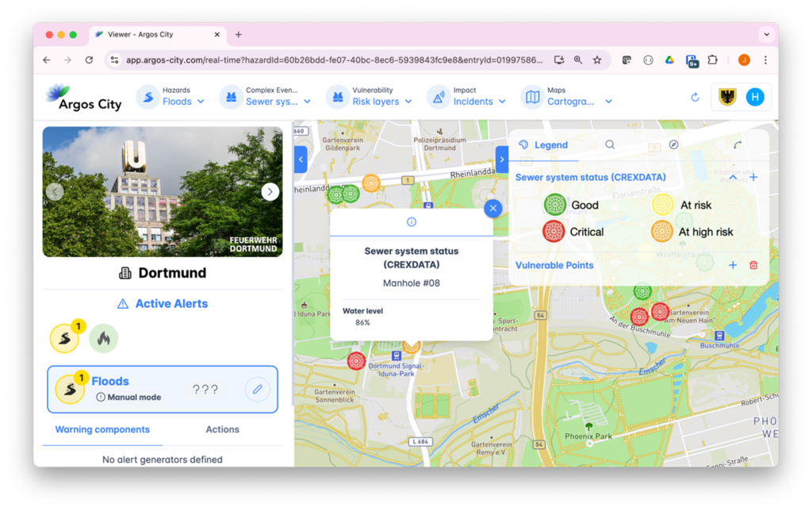Close the Manhole #08 popup

pos(492,208)
